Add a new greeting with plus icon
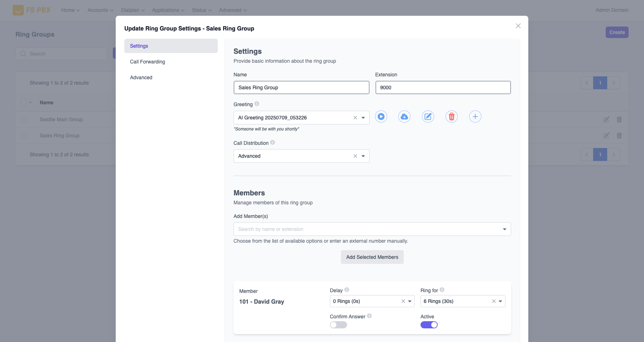644x342 pixels. 475,117
